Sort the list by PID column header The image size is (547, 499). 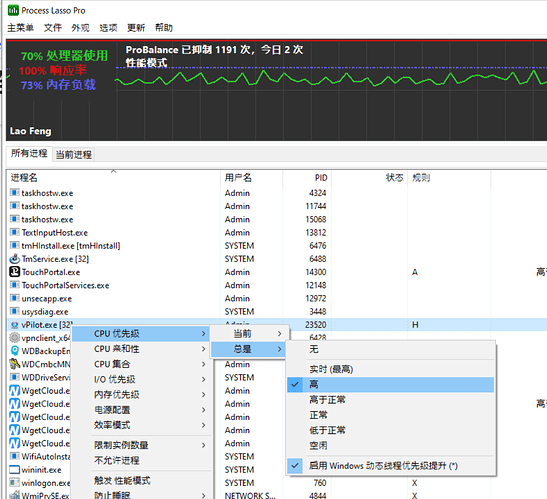point(321,178)
